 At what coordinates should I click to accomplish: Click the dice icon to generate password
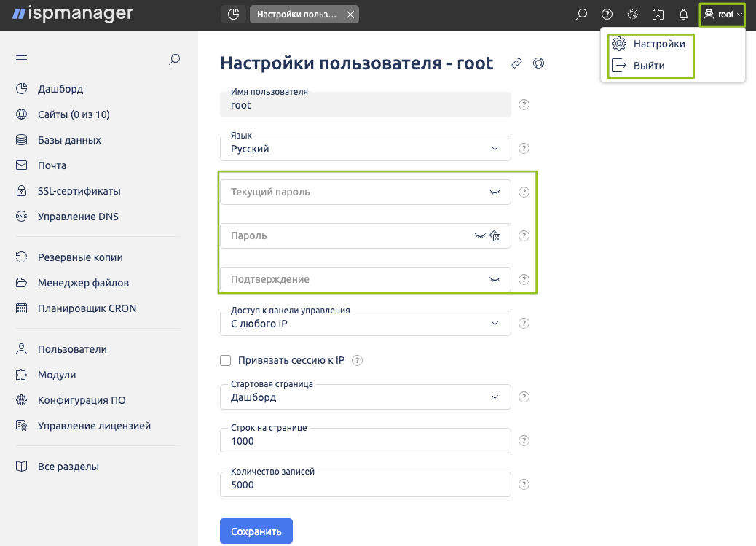tap(496, 236)
